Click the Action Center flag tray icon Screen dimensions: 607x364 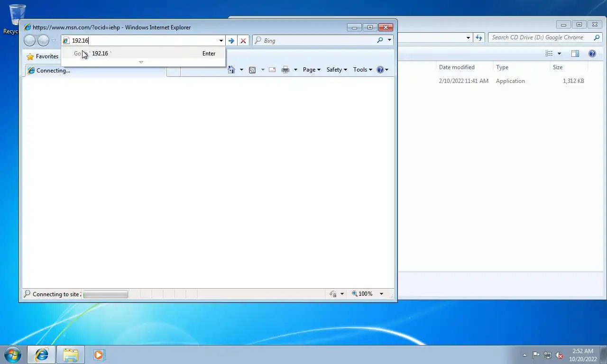536,355
